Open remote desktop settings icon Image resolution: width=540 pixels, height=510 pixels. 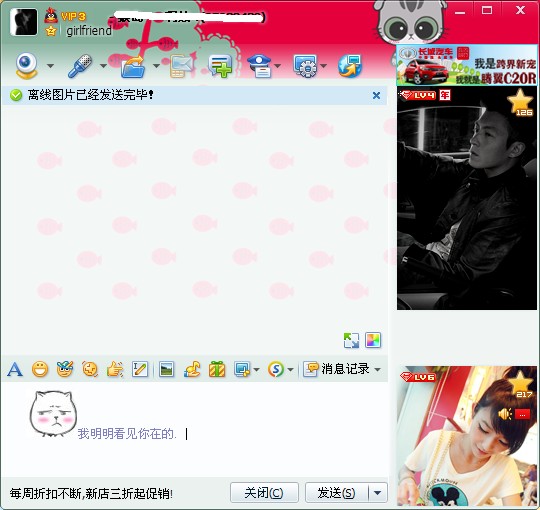305,66
